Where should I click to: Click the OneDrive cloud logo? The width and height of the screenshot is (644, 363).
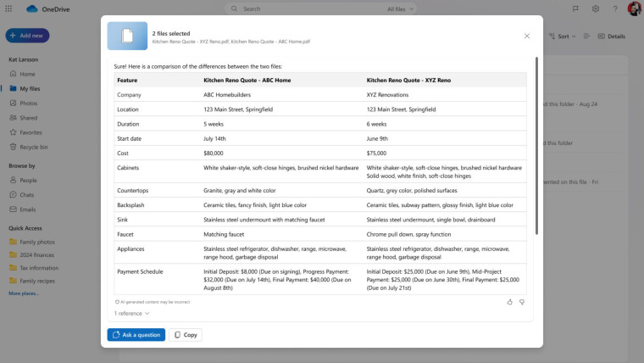pyautogui.click(x=32, y=8)
